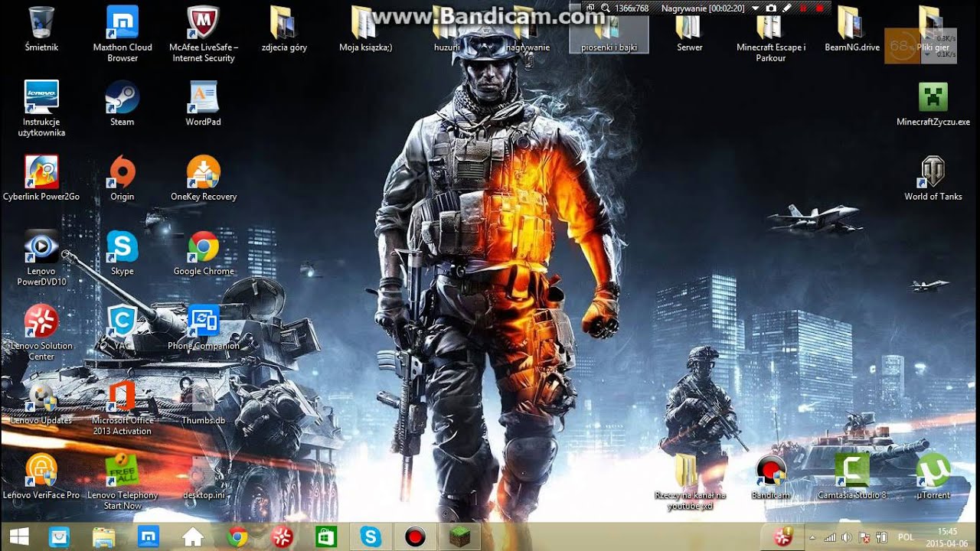This screenshot has width=980, height=551.
Task: Open the clock showing 15:45
Action: click(947, 536)
